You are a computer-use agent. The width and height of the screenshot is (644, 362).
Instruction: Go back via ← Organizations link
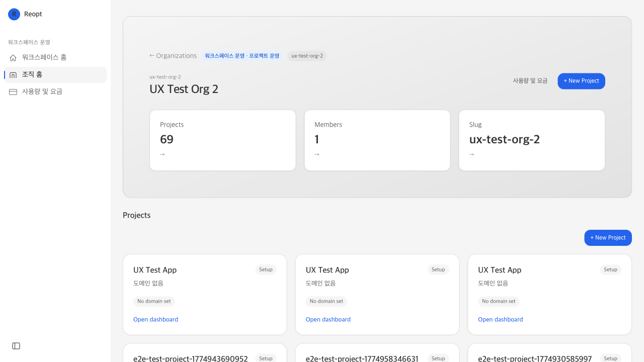click(173, 56)
